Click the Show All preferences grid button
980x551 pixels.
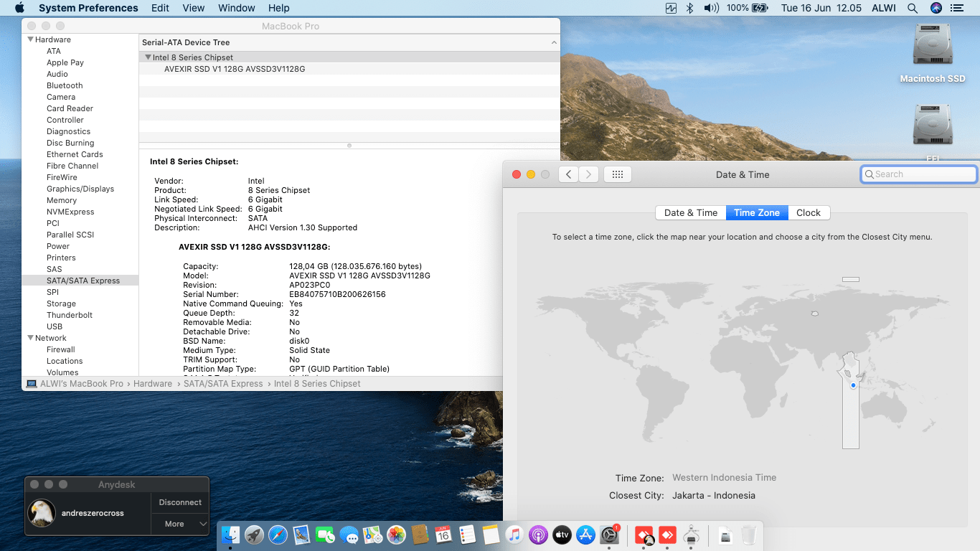pos(617,174)
